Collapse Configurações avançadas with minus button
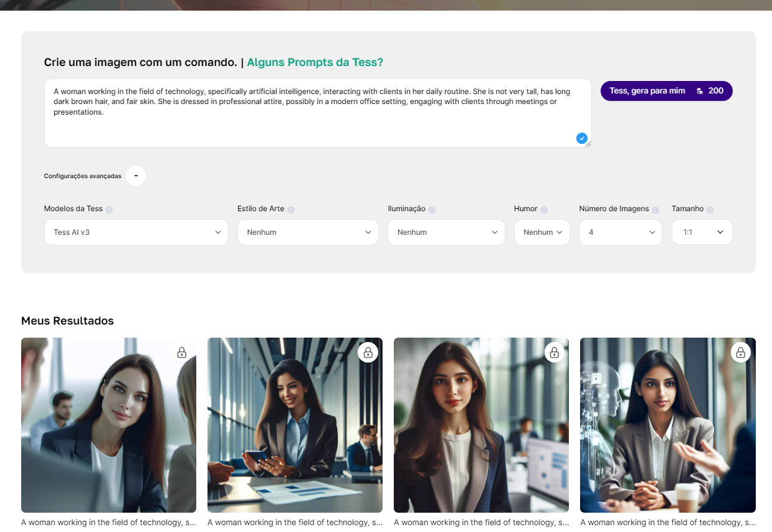 click(136, 176)
